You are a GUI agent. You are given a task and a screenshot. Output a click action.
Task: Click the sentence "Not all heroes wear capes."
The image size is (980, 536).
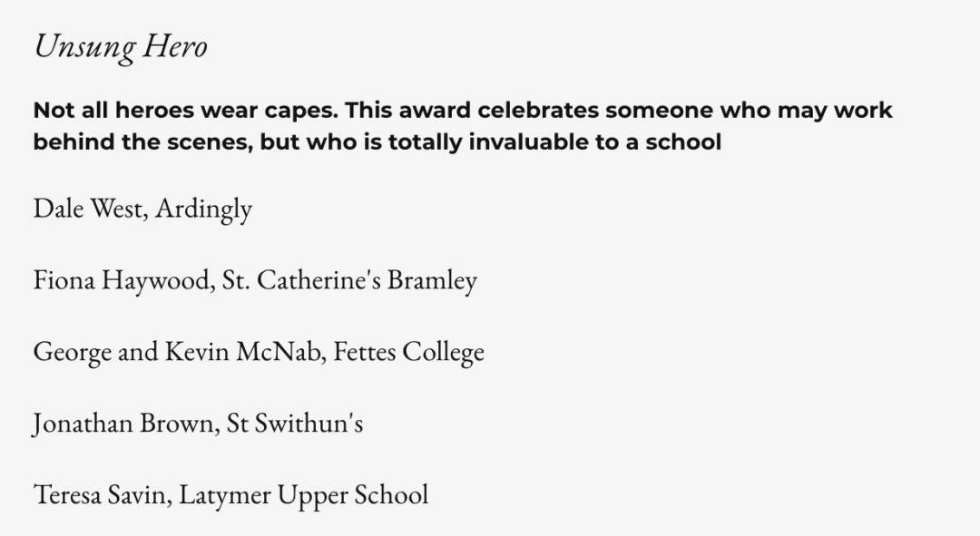point(186,111)
